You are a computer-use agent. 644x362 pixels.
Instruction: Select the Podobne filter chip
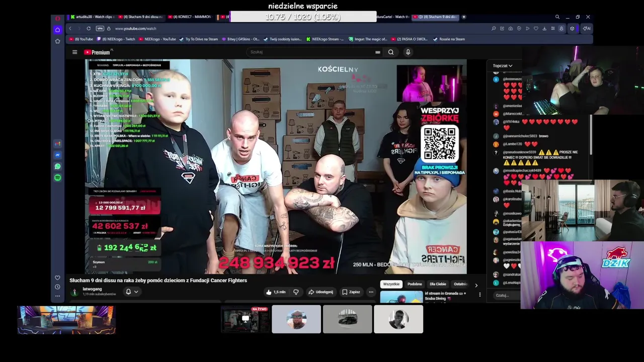[x=415, y=284]
